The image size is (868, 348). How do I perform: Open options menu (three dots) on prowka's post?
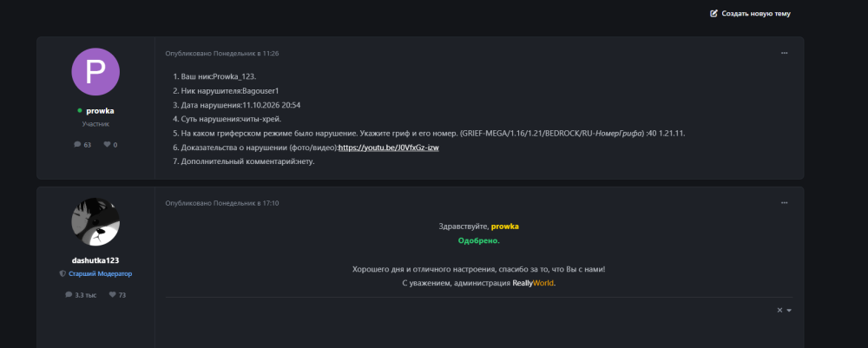point(784,53)
